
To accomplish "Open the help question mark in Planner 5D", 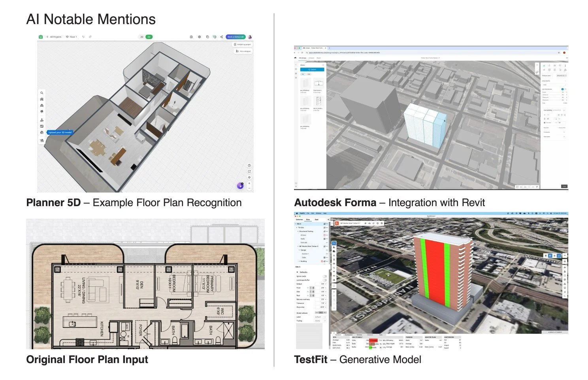I will (x=249, y=166).
